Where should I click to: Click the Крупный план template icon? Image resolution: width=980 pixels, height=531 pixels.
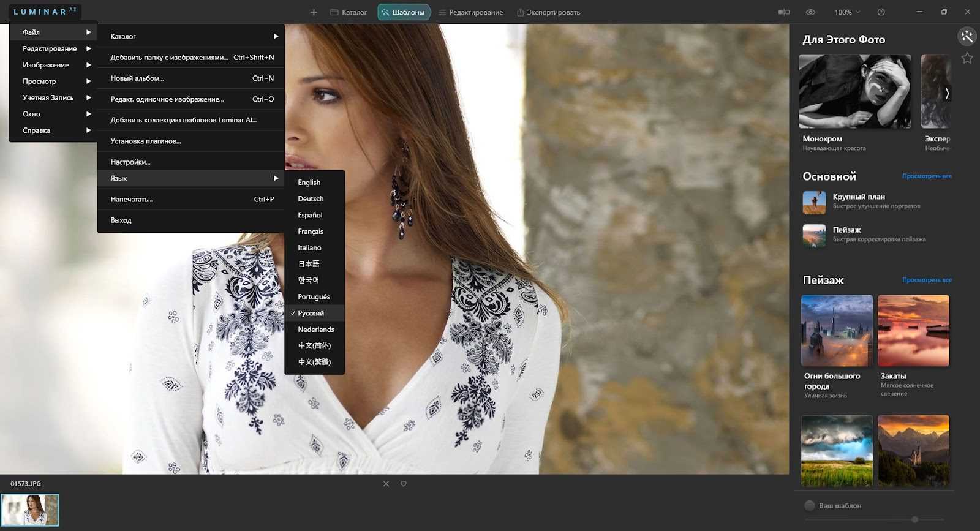click(814, 202)
